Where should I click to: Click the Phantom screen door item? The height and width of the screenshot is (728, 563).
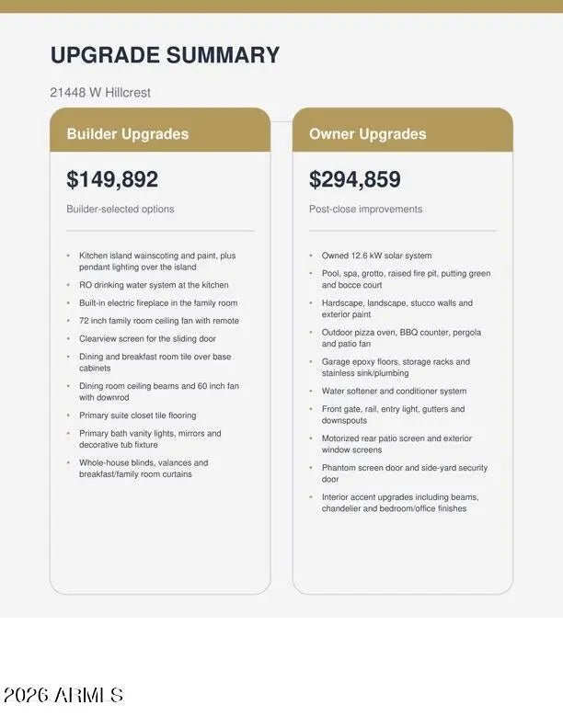tap(405, 473)
